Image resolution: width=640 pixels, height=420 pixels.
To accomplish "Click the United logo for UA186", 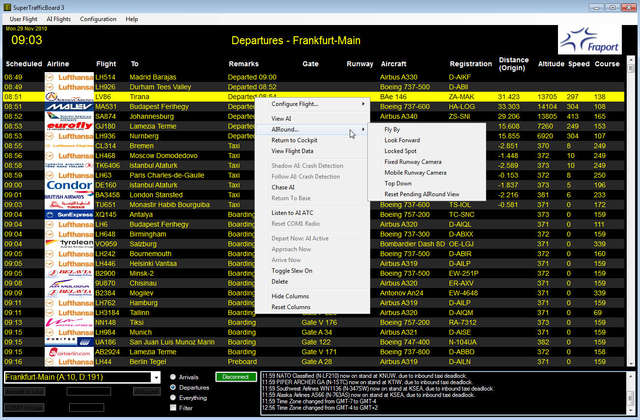I will tap(69, 342).
